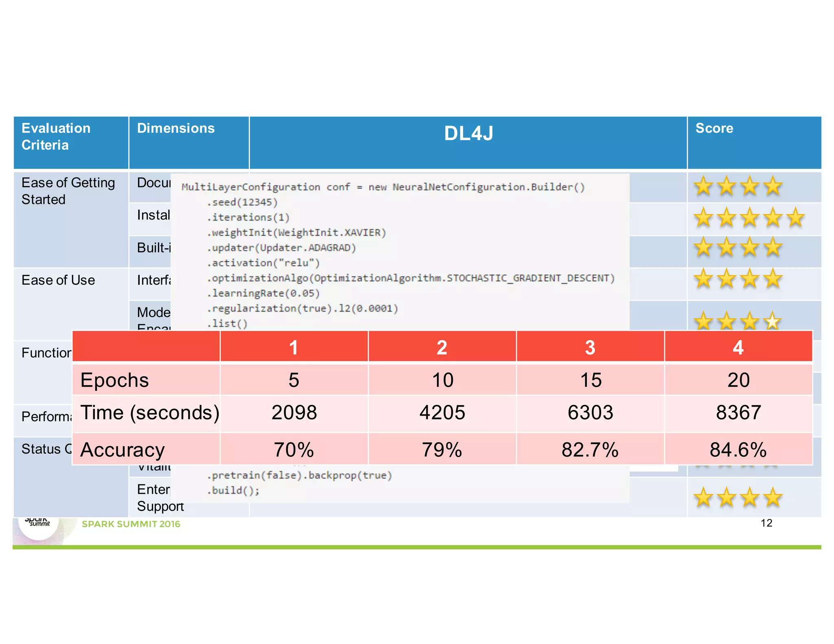Image resolution: width=834 pixels, height=644 pixels.
Task: Click the '.build();' code line
Action: pos(233,491)
